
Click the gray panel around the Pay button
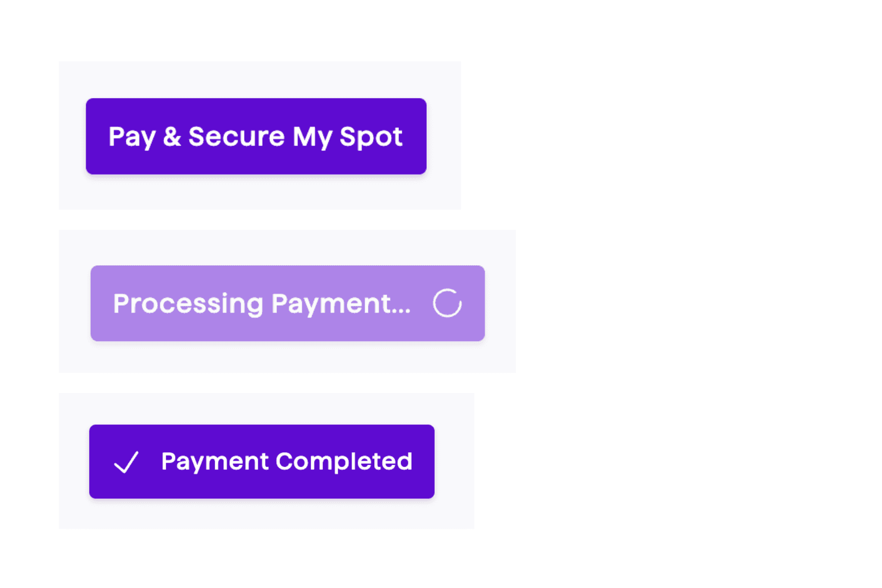click(260, 194)
